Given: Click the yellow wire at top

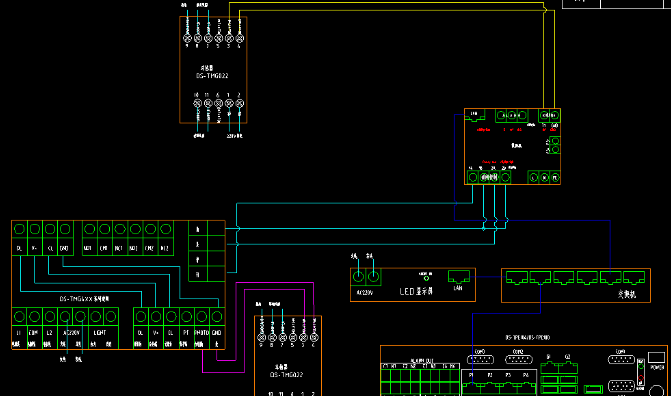Looking at the screenshot, I should pyautogui.click(x=386, y=3).
